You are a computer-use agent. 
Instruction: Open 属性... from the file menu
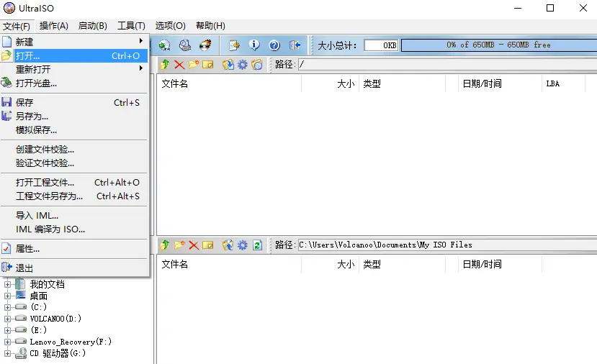pyautogui.click(x=74, y=249)
